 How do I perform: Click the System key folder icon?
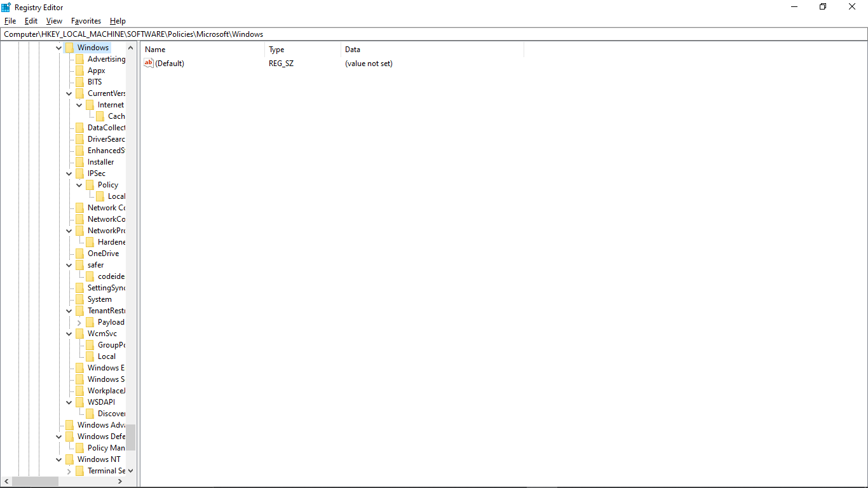79,299
